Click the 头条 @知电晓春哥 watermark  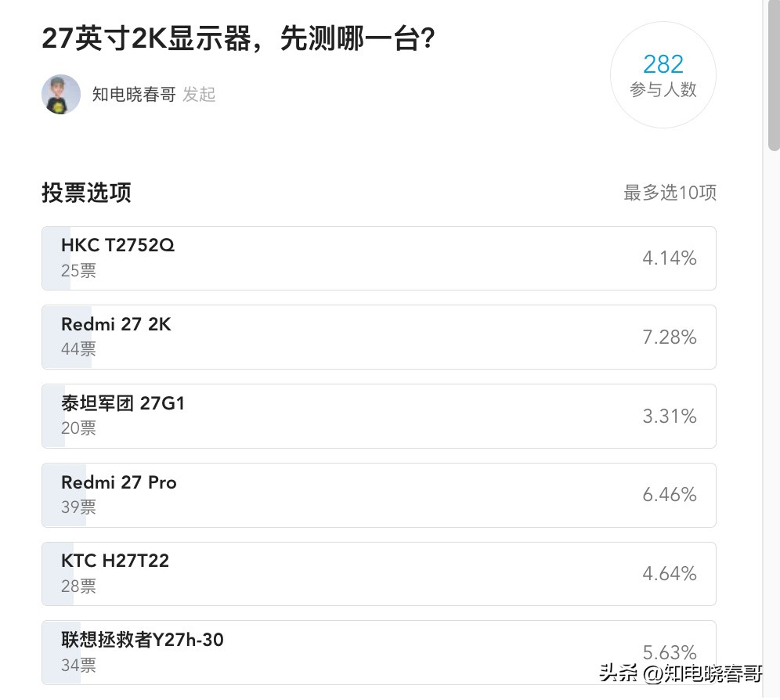coord(681,673)
